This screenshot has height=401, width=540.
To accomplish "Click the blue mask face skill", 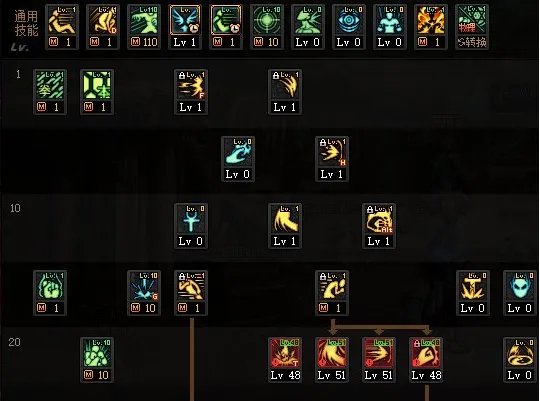I will click(x=520, y=286).
